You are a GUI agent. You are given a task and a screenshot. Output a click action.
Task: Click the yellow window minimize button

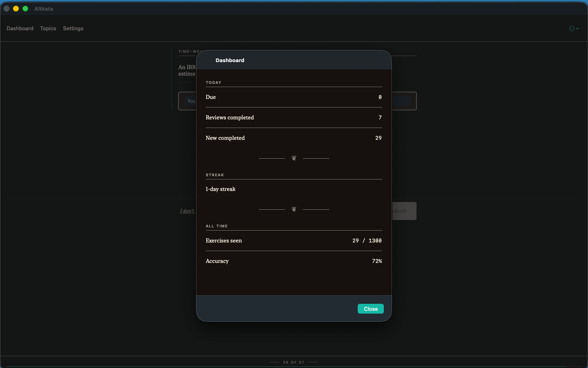pos(16,9)
